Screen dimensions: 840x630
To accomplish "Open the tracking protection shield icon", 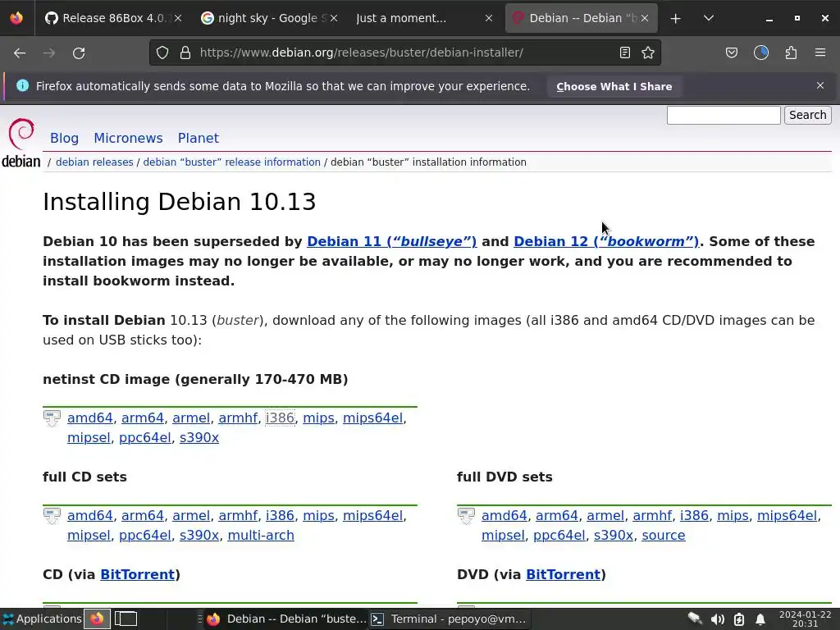I will (x=162, y=52).
